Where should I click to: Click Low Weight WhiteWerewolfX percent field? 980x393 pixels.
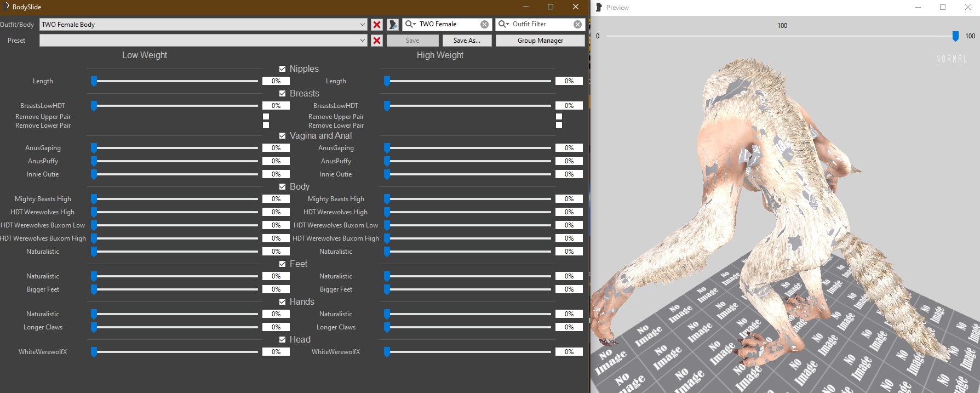(x=276, y=352)
